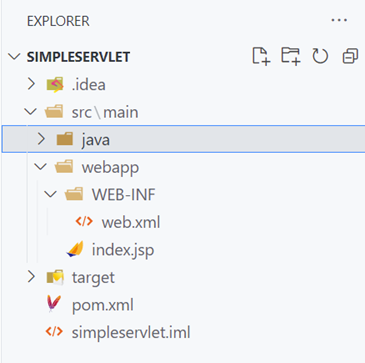The height and width of the screenshot is (363, 365).
Task: Click the webapp folder icon
Action: pos(64,166)
